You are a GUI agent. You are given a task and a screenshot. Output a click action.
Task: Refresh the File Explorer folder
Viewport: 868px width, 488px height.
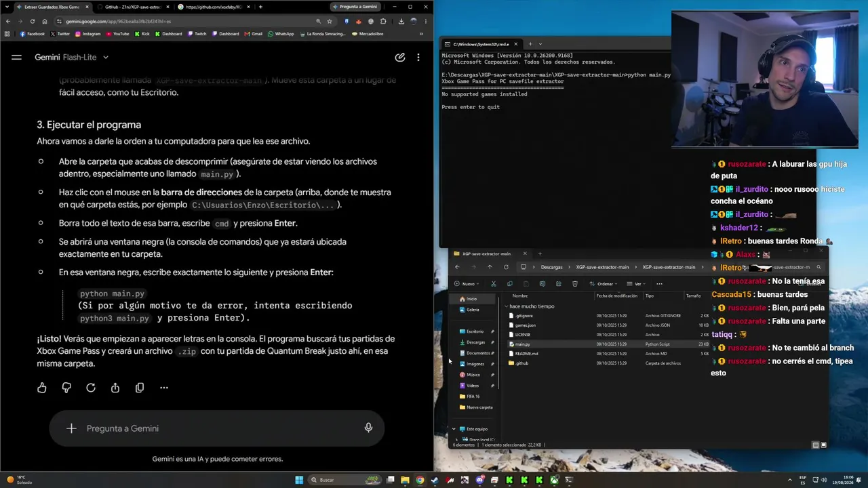tap(506, 267)
